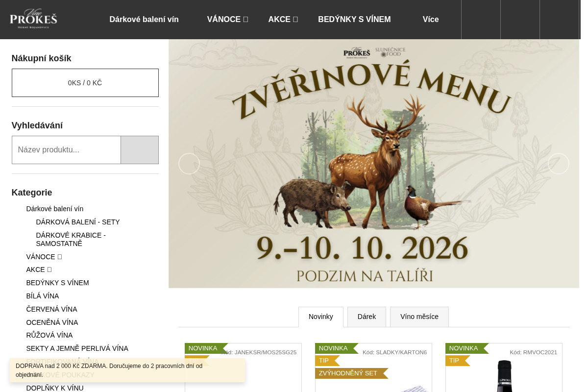
Task: Open product card with code SLADKY/KARTON6
Action: point(373,367)
